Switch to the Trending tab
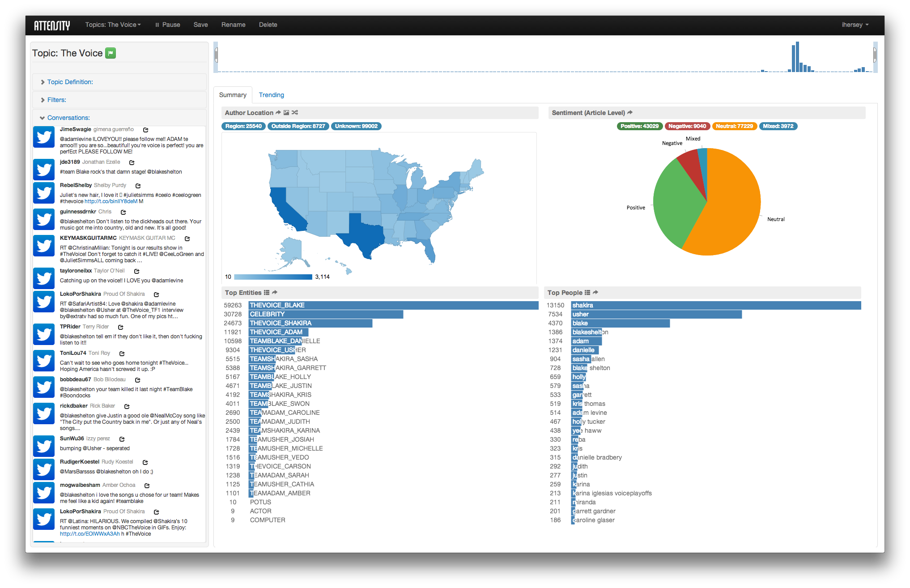Image resolution: width=910 pixels, height=588 pixels. pyautogui.click(x=271, y=95)
